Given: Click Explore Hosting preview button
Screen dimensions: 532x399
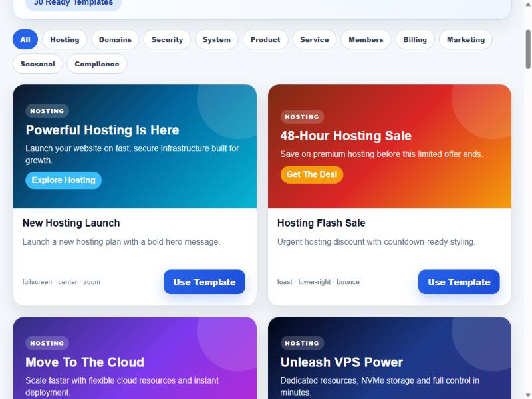Looking at the screenshot, I should [63, 180].
